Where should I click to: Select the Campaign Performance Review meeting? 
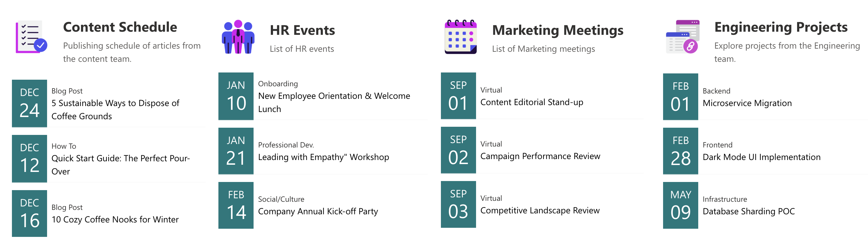[540, 156]
